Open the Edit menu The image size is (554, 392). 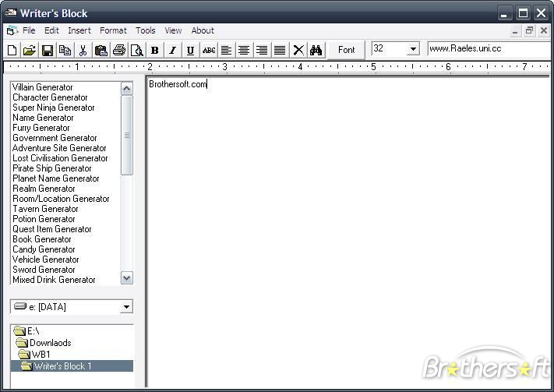point(51,30)
